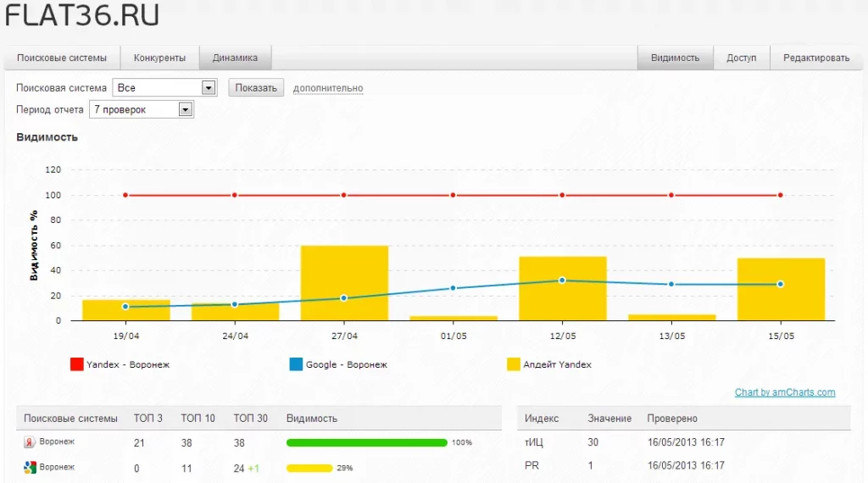Switch to the Поисковые системы tab

61,58
